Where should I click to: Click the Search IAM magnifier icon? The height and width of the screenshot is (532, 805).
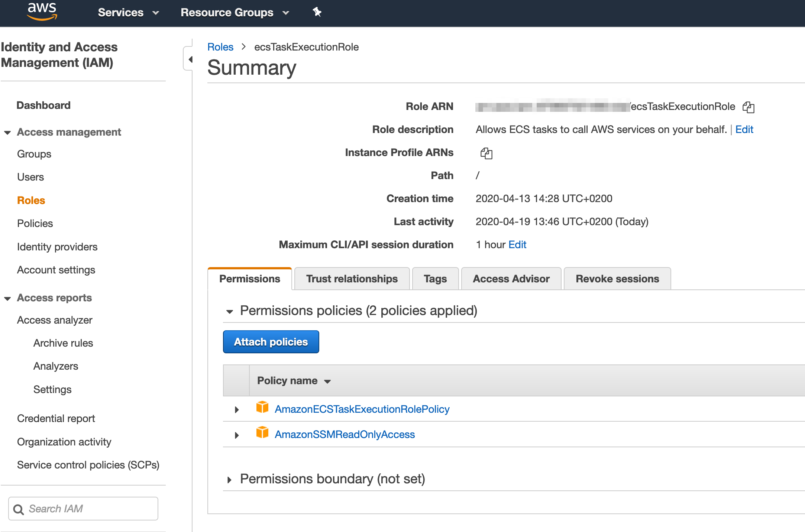coord(19,509)
